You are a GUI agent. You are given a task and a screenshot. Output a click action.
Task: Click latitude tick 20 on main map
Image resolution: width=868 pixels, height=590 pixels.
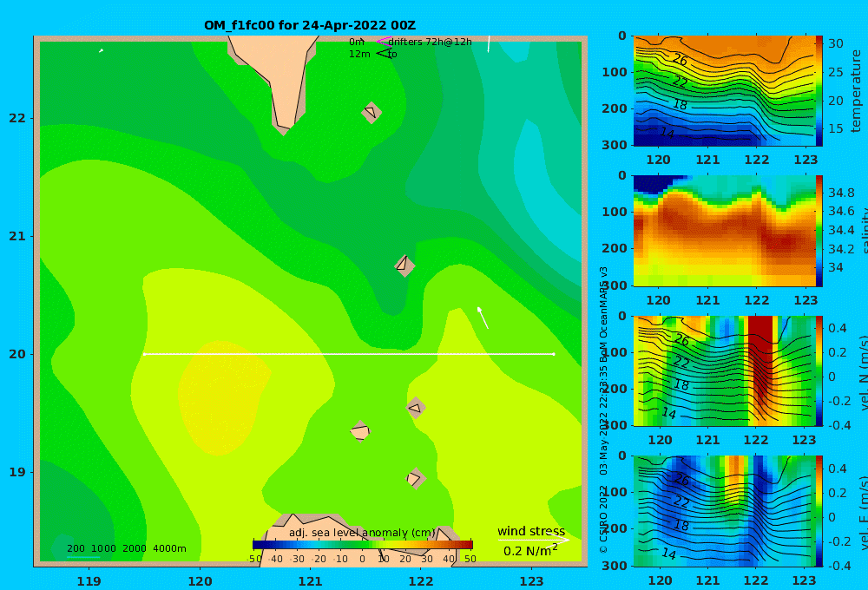tap(17, 354)
